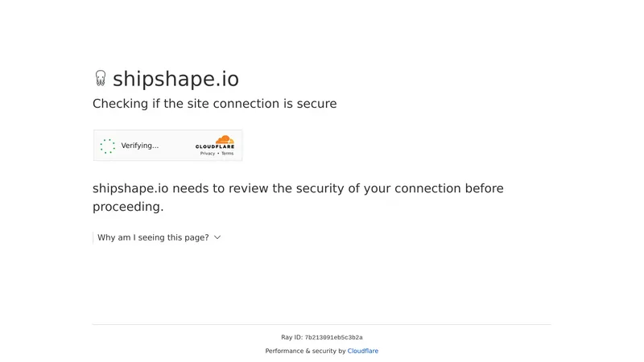Image resolution: width=644 pixels, height=362 pixels.
Task: Click the shipshape.io heading title
Action: (x=175, y=79)
